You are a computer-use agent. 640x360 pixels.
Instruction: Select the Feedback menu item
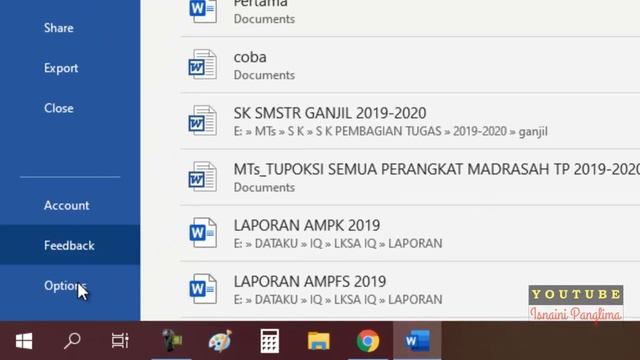[x=69, y=245]
